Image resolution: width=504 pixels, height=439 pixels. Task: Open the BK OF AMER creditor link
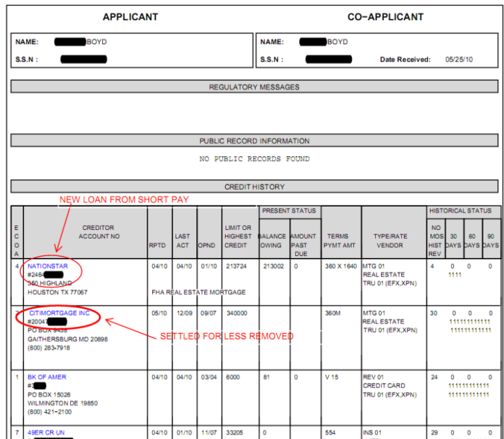click(47, 377)
